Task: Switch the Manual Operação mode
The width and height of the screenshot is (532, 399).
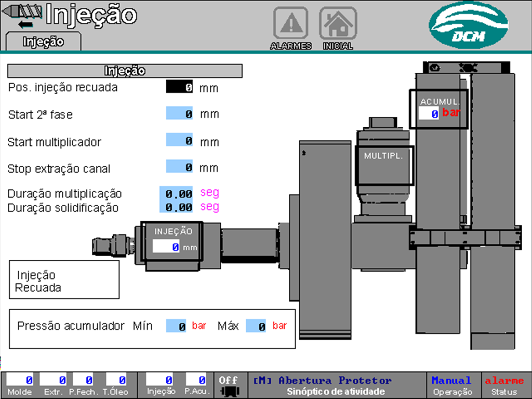Action: tap(451, 385)
